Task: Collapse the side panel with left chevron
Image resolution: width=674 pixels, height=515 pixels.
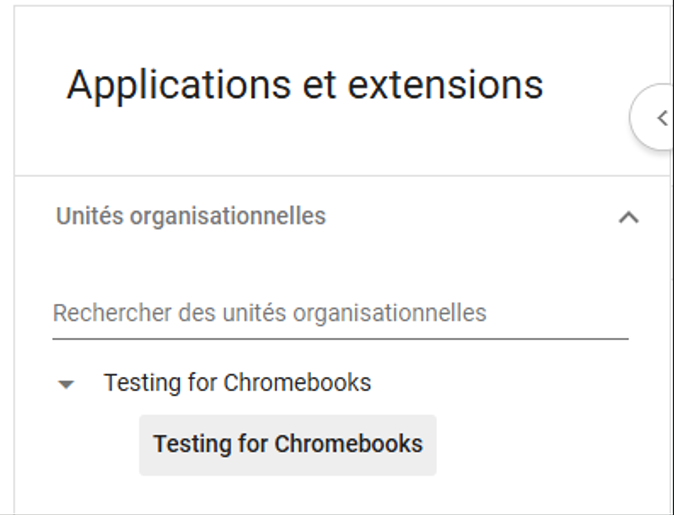Action: 659,118
